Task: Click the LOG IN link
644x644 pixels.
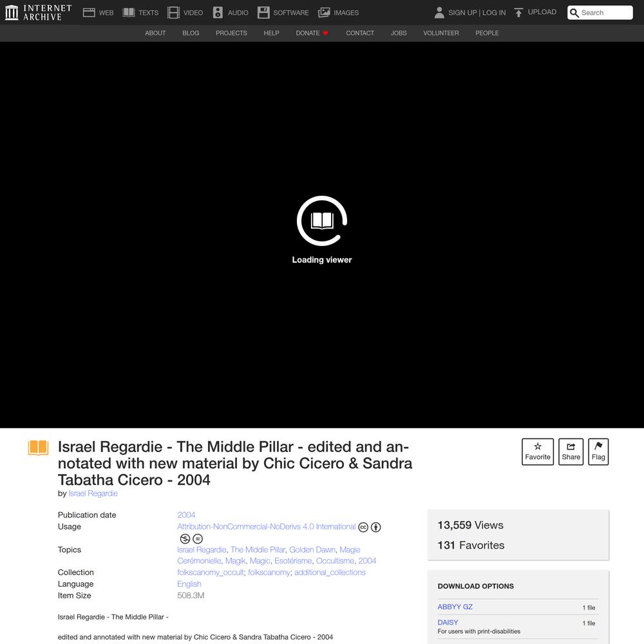Action: pos(494,13)
